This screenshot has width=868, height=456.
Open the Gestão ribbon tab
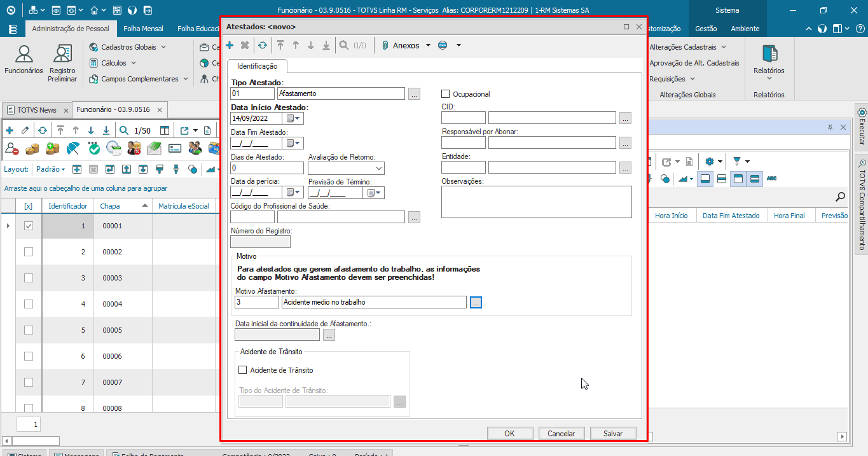706,29
